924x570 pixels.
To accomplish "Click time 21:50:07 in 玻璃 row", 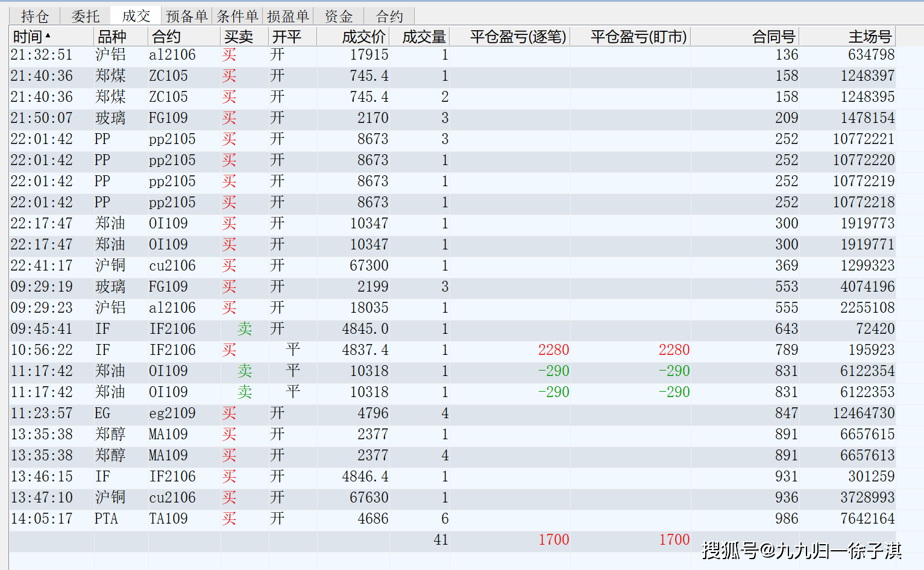I will [x=42, y=118].
